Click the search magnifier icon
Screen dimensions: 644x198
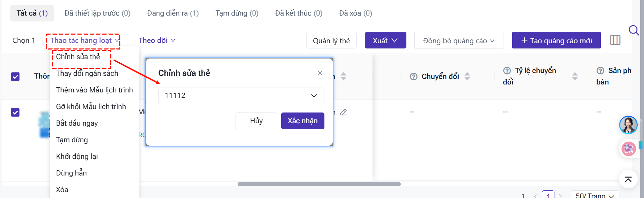pyautogui.click(x=633, y=30)
